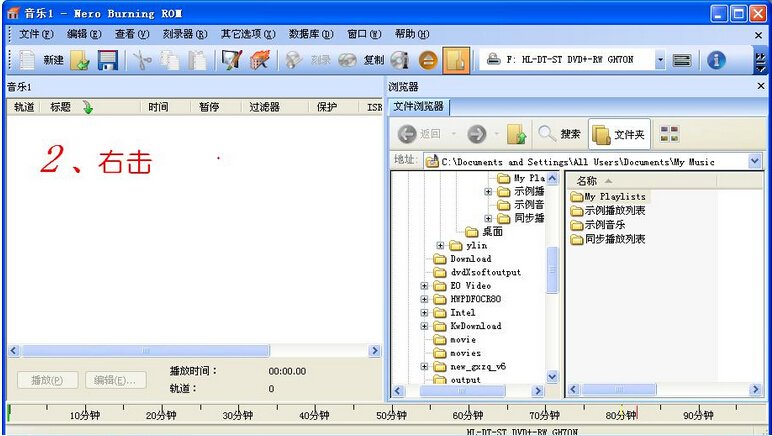The image size is (772, 436).
Task: Select the My Playlists folder in file list
Action: [608, 196]
